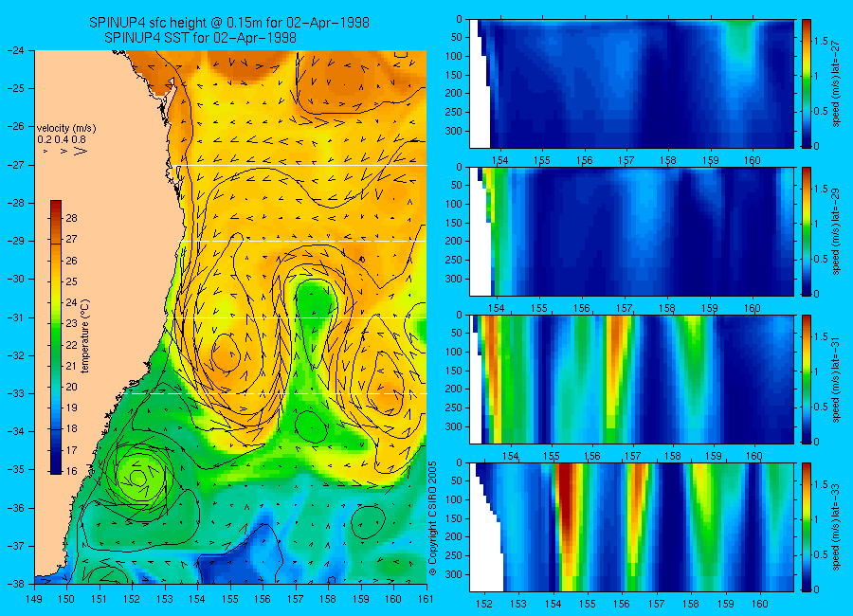Click the "-38" latitude tick on the map axis
The image size is (853, 616).
point(16,584)
